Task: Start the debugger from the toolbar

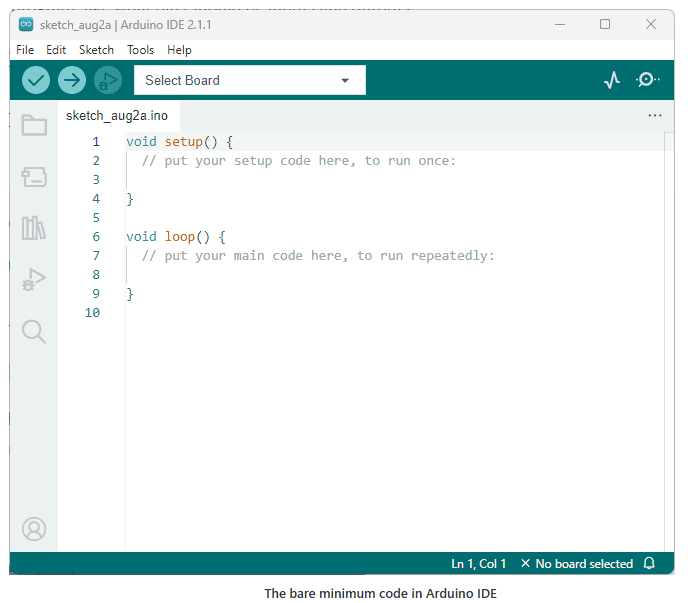Action: coord(107,80)
